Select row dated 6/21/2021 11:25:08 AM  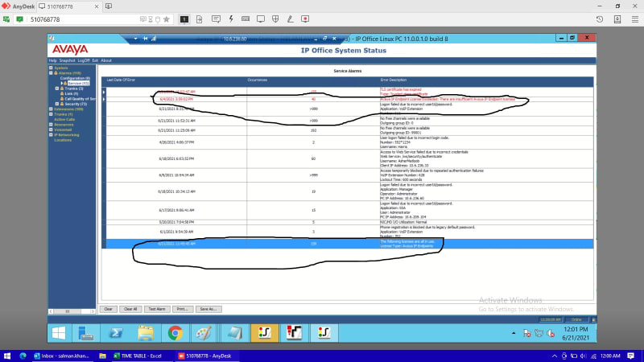coord(348,130)
